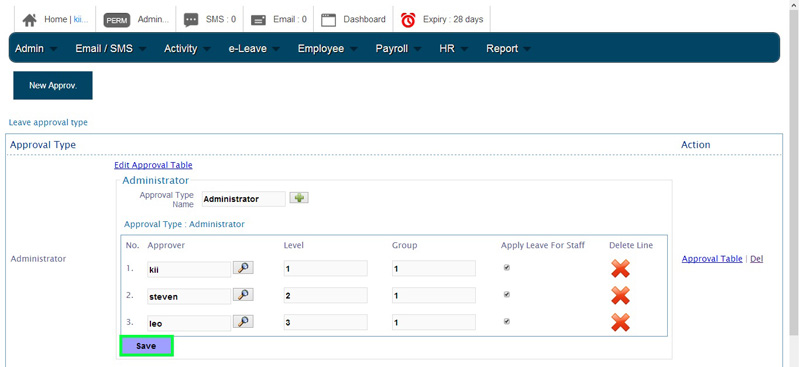Viewport: 800px width, 367px height.
Task: Click the Leave approval type heading
Action: pos(48,123)
